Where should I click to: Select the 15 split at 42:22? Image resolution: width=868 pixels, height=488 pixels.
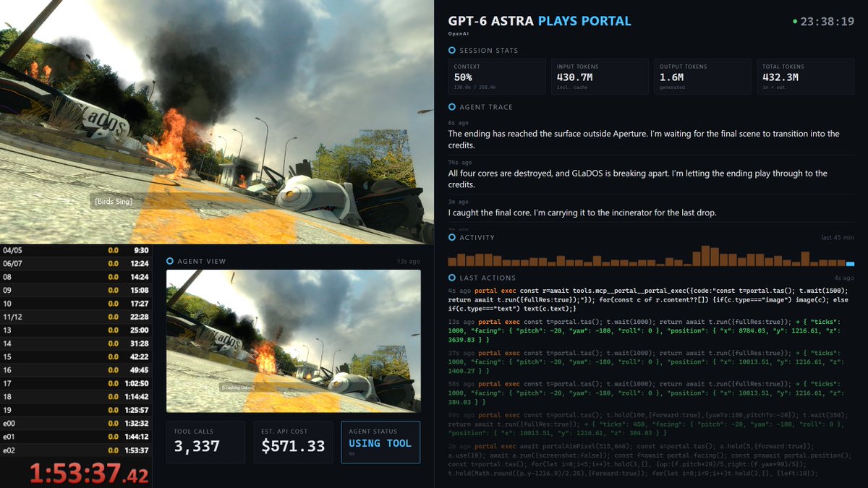(x=76, y=357)
